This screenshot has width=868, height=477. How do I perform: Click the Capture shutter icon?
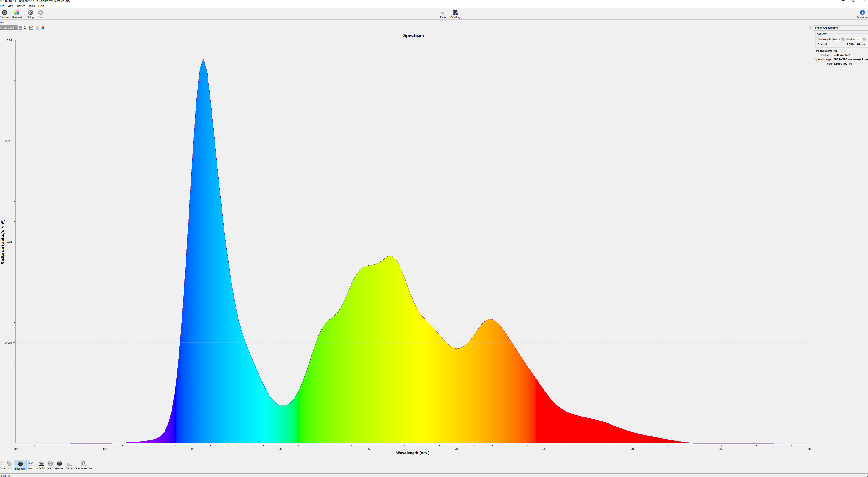point(4,13)
